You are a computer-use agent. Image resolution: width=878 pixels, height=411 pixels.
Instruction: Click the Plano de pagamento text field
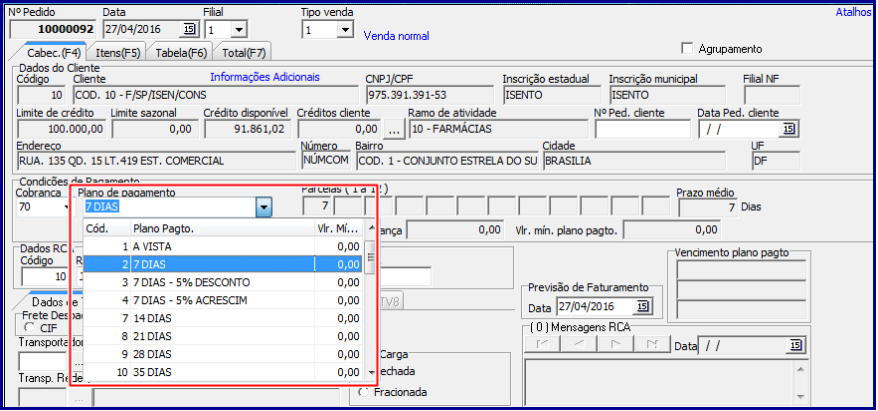(170, 209)
